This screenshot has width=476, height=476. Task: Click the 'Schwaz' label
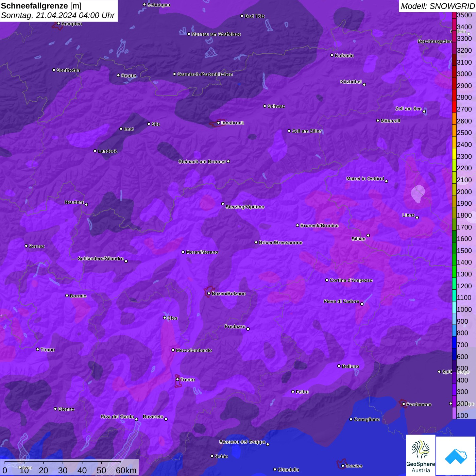(x=276, y=106)
